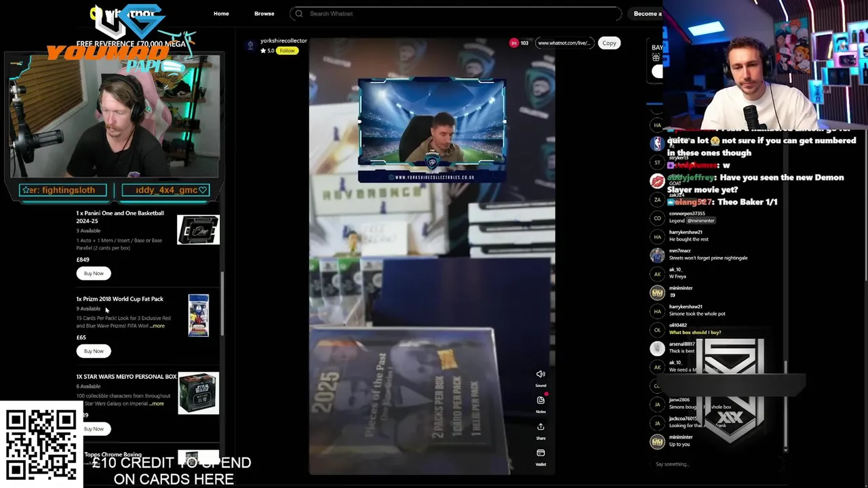Screen dimensions: 868x488
Task: Click janw2806 chat avatar
Action: coord(657,404)
